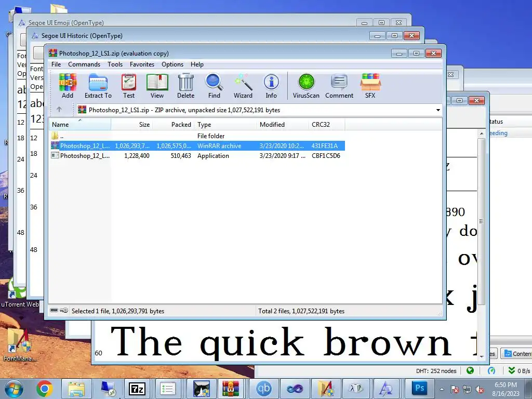Viewport: 532px width, 399px height.
Task: Switch to WinRAR taskbar icon
Action: pyautogui.click(x=231, y=389)
